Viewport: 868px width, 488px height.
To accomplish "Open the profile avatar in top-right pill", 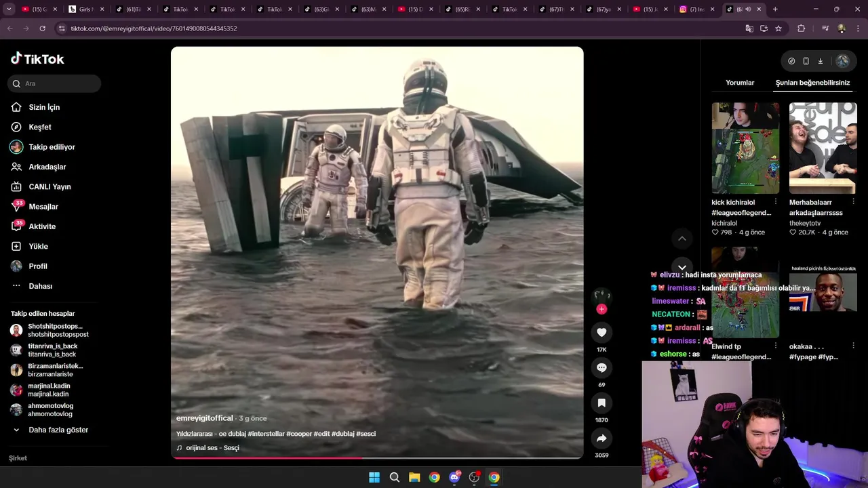I will tap(842, 61).
